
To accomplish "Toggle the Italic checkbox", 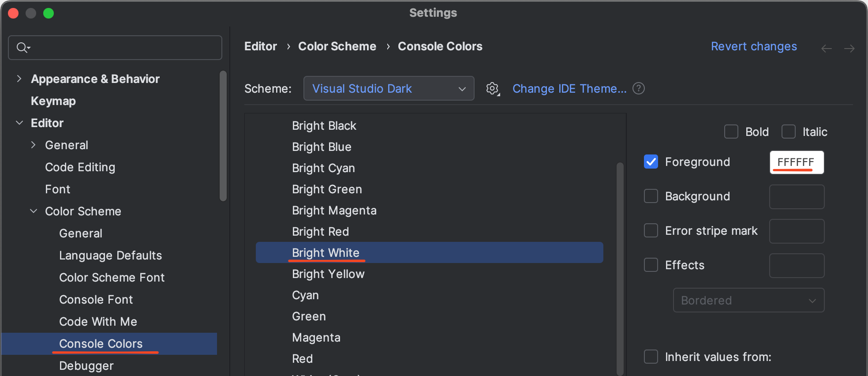I will 788,132.
